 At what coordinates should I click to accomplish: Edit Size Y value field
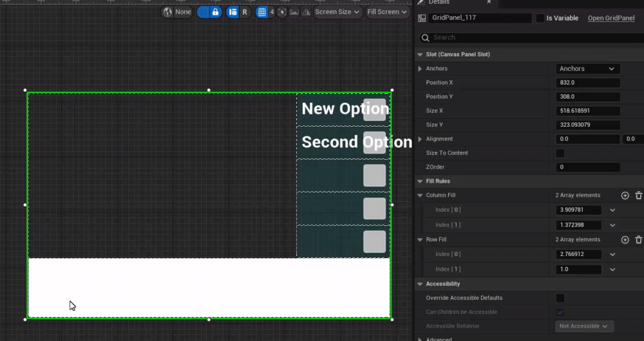(x=588, y=125)
